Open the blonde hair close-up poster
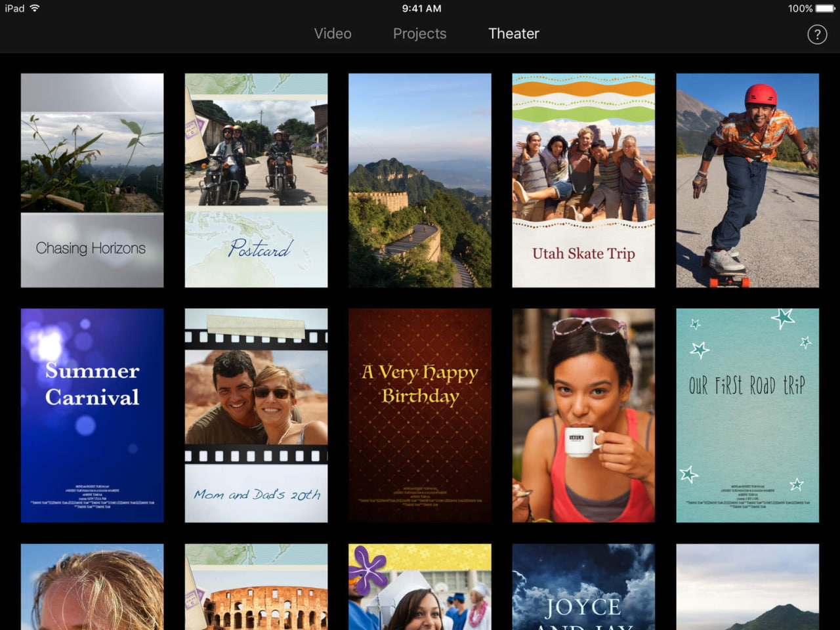This screenshot has width=840, height=630. click(x=93, y=587)
